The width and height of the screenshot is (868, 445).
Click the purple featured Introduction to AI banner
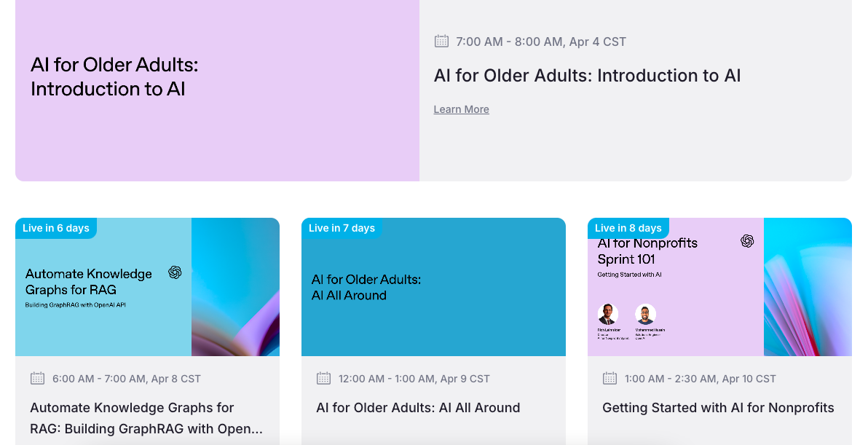pos(217,131)
